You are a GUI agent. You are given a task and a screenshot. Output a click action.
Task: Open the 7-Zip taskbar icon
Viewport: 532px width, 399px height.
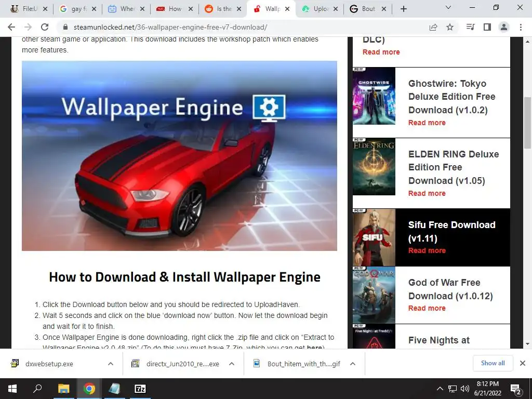[x=140, y=389]
